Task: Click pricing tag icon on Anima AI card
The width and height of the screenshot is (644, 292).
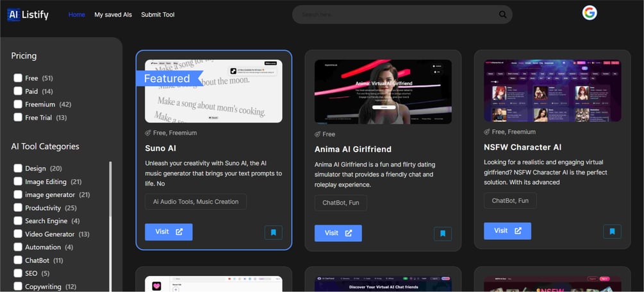Action: 317,134
